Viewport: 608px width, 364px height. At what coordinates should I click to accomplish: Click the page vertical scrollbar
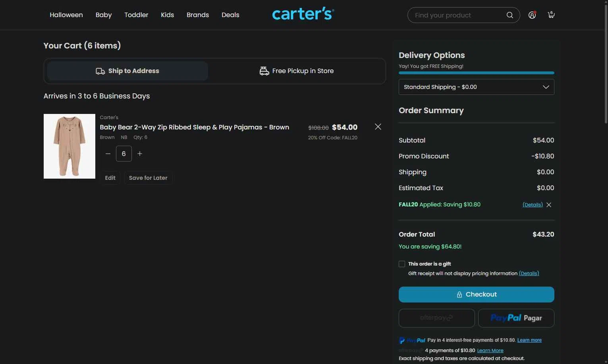[x=606, y=64]
